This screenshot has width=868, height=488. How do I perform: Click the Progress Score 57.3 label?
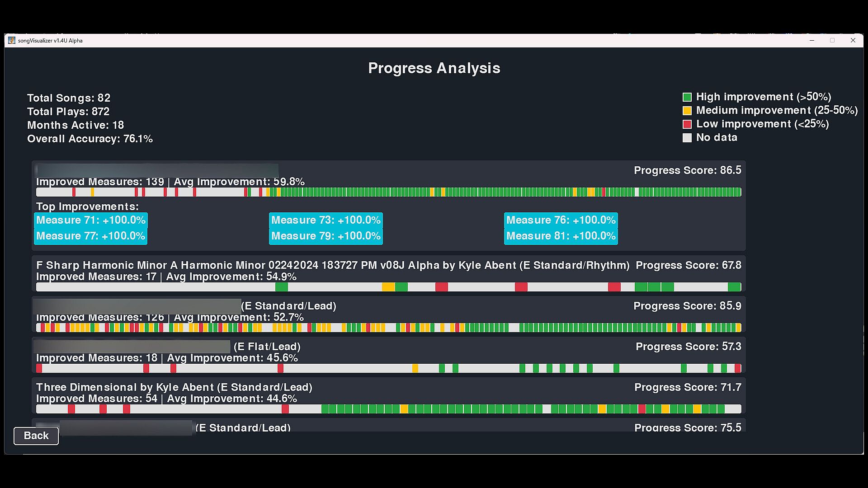(x=688, y=347)
